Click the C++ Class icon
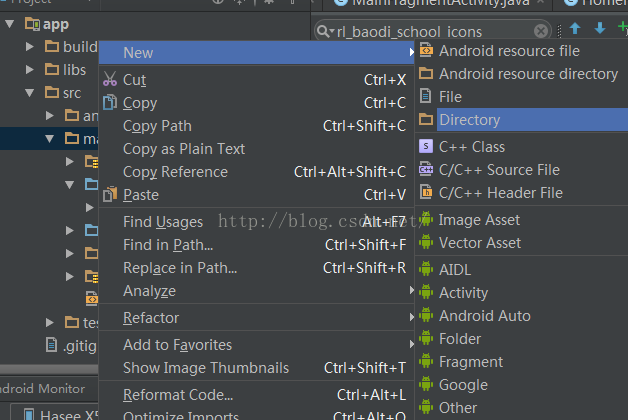Viewport: 628px width, 420px height. pyautogui.click(x=426, y=147)
